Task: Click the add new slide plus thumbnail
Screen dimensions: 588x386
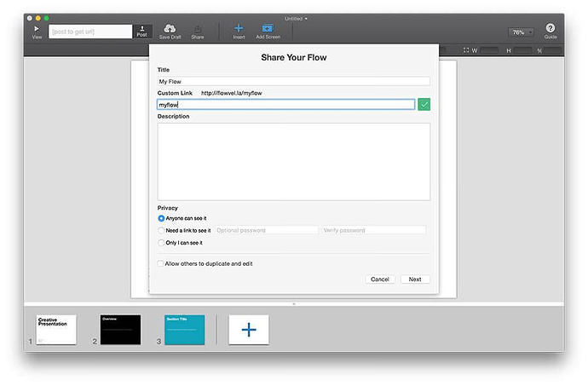Action: pyautogui.click(x=249, y=329)
